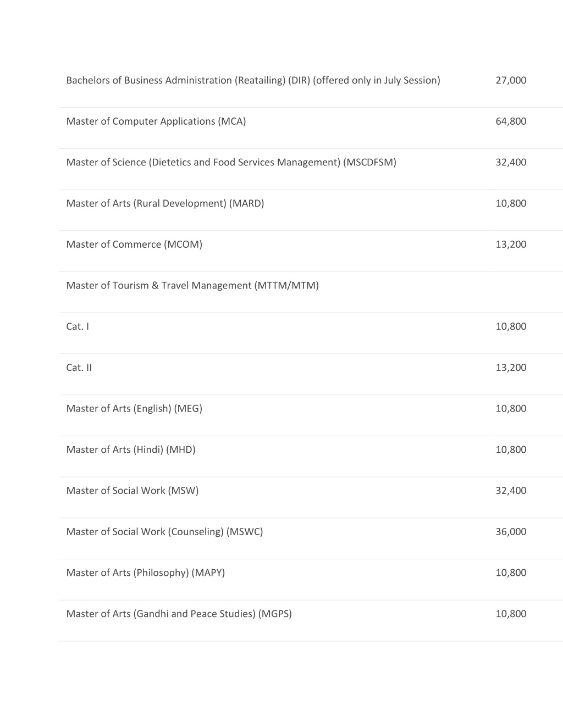The image size is (563, 728).
Task: Click the 13,200 fee for MCOM
Action: coord(511,244)
